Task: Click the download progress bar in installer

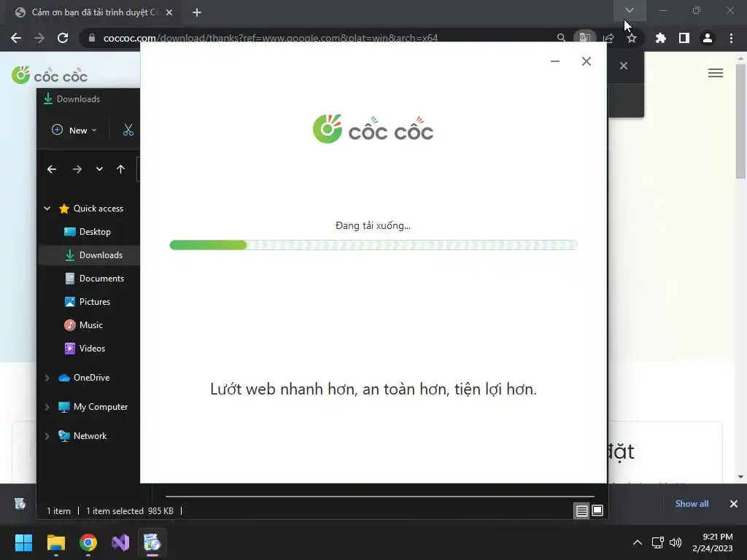Action: (373, 245)
